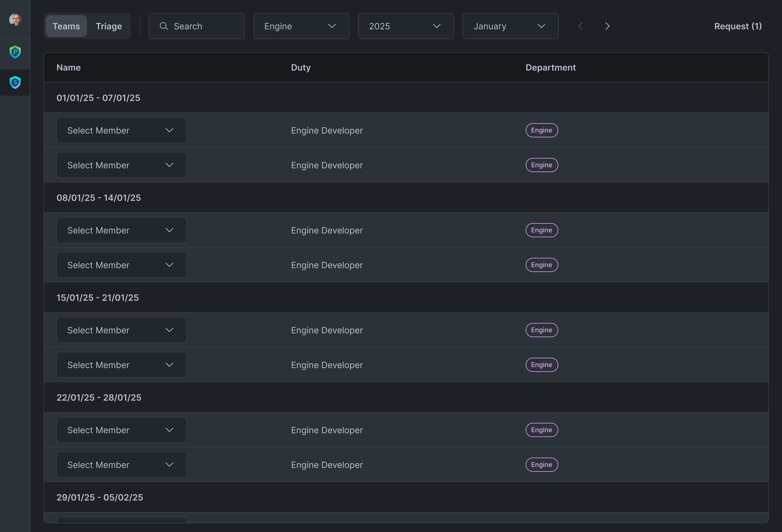
Task: Click second Engine badge in 01/01/25 week
Action: click(542, 165)
